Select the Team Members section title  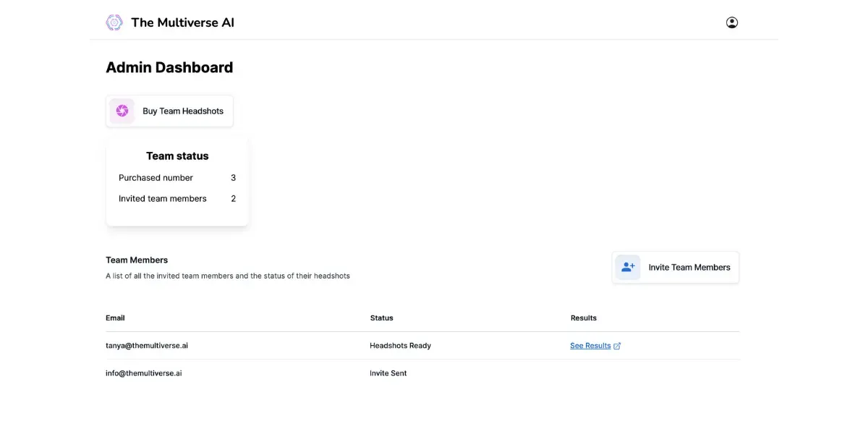coord(137,259)
